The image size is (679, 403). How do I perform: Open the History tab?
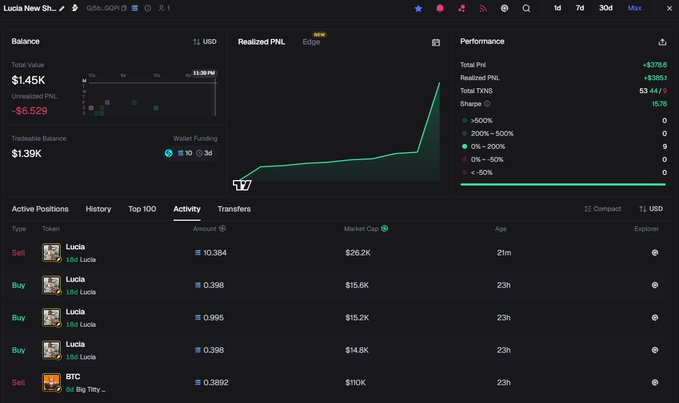pos(98,209)
